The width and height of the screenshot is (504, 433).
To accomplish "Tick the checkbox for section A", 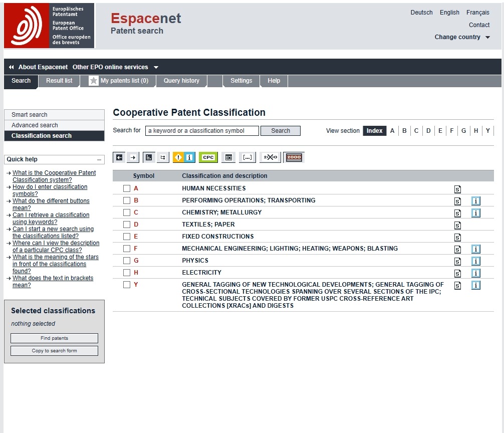I will pos(127,188).
